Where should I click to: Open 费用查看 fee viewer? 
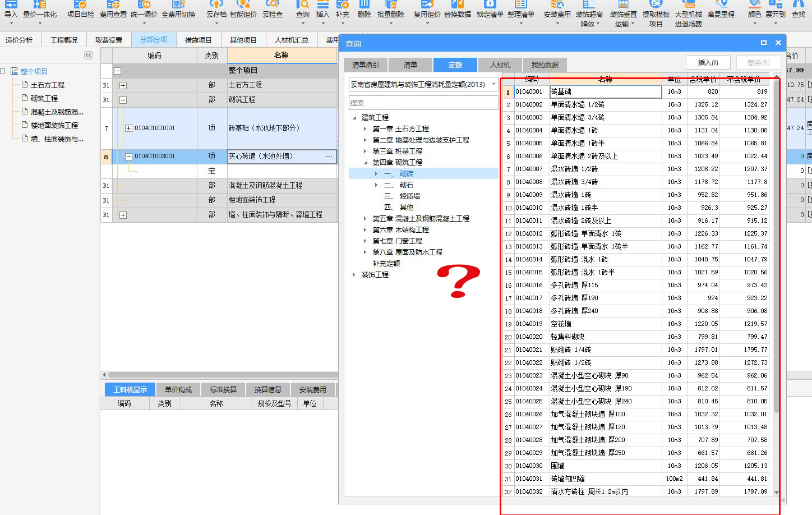coord(113,10)
